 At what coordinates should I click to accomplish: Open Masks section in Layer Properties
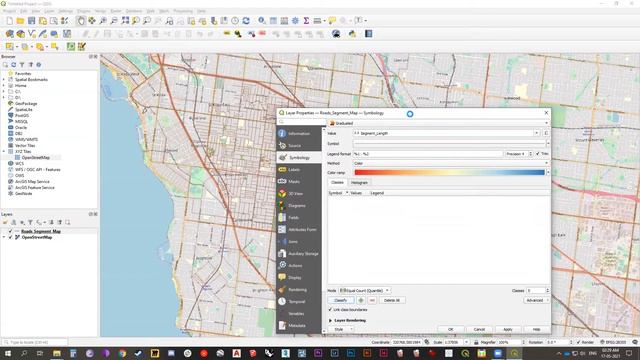tap(299, 181)
